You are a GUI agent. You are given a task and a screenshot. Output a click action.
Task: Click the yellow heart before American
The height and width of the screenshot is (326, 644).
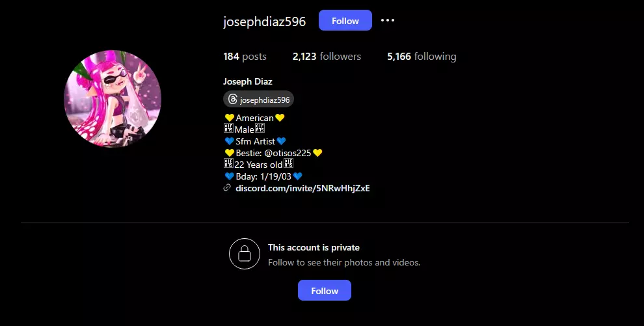click(229, 118)
